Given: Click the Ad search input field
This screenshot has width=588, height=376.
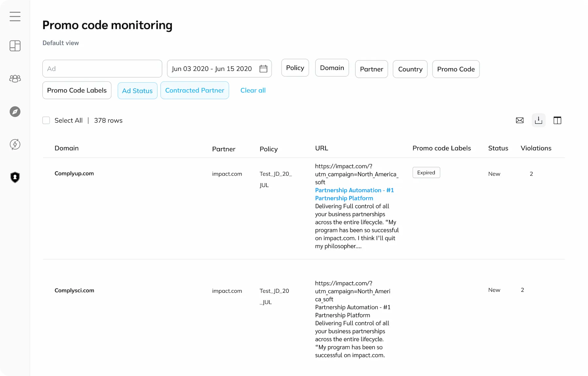Looking at the screenshot, I should point(102,69).
